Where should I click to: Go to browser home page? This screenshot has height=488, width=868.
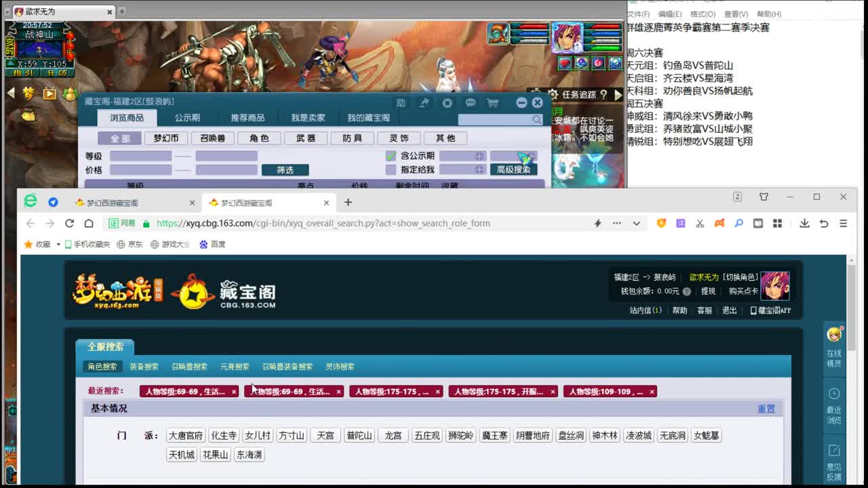tap(89, 223)
